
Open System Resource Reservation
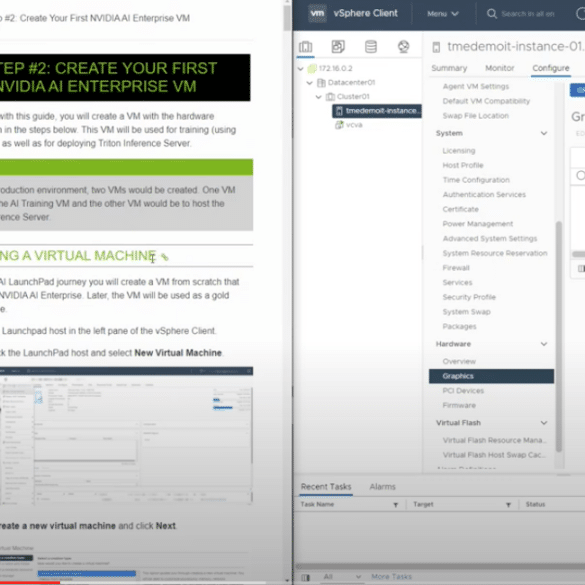tap(495, 253)
